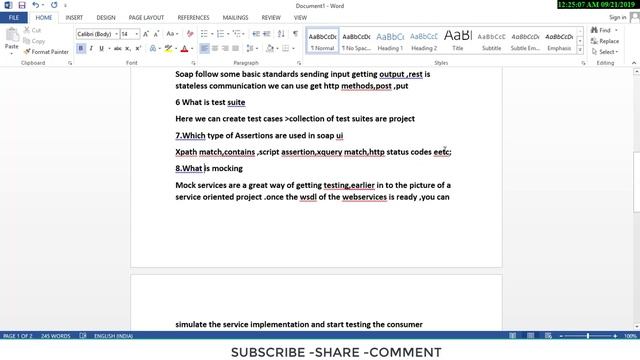Apply red font color
Image resolution: width=640 pixels, height=360 pixels.
pos(184,49)
